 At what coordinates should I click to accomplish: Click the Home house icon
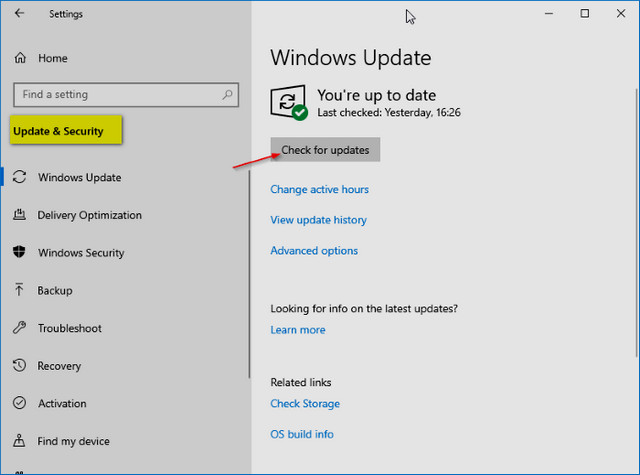pyautogui.click(x=20, y=58)
